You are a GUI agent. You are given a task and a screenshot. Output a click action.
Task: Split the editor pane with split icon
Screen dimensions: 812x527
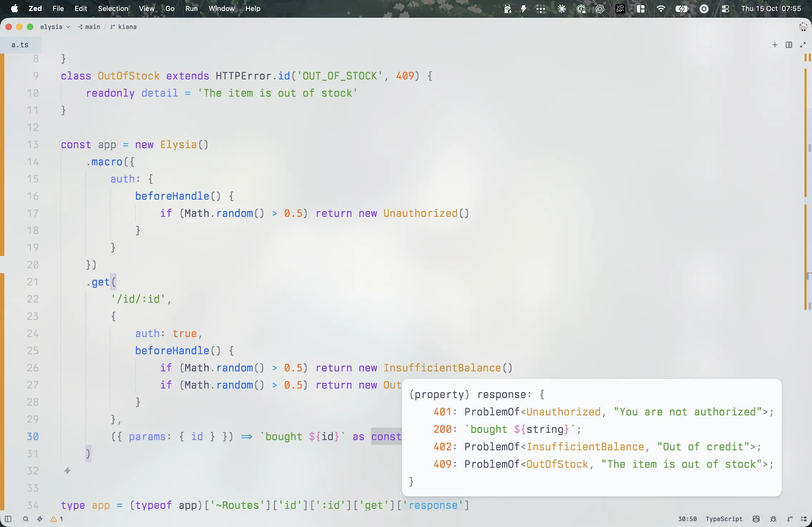pyautogui.click(x=789, y=45)
